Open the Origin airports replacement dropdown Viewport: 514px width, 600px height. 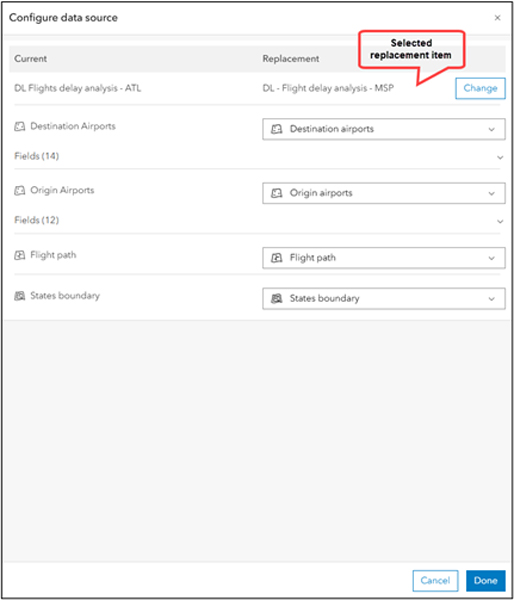[x=383, y=193]
